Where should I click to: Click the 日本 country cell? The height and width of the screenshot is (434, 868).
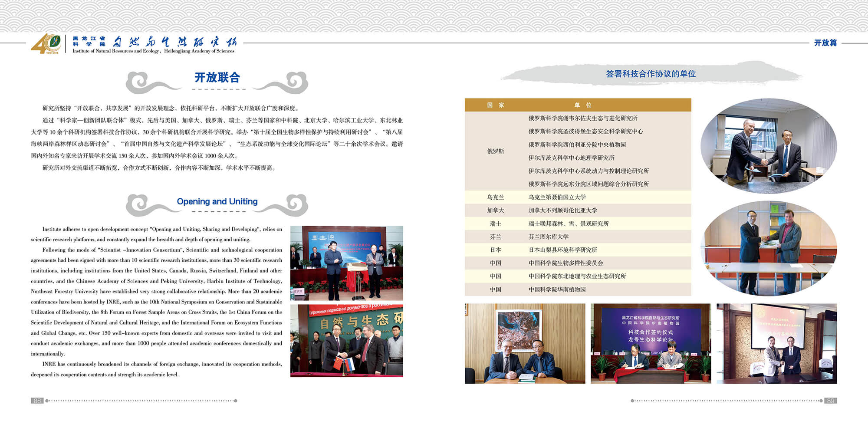(x=495, y=250)
